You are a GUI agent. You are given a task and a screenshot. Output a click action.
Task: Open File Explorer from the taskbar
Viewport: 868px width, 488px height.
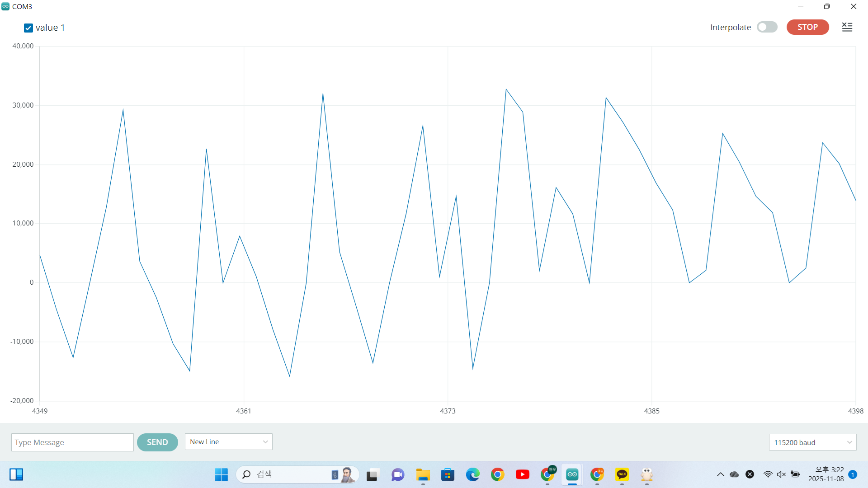pos(423,474)
